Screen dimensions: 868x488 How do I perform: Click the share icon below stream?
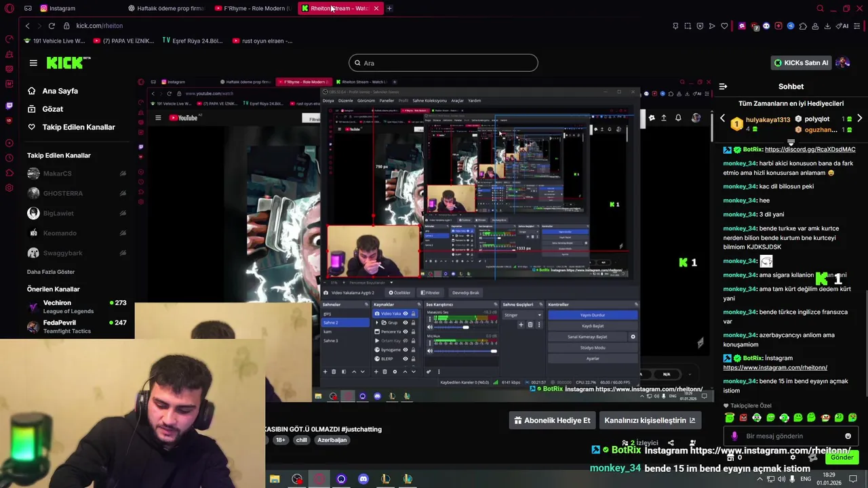click(x=671, y=443)
